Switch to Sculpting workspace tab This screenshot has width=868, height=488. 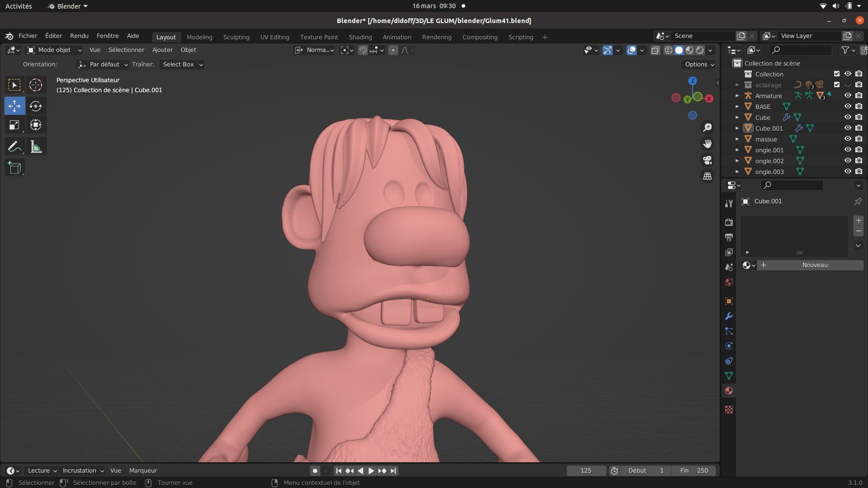click(x=236, y=37)
